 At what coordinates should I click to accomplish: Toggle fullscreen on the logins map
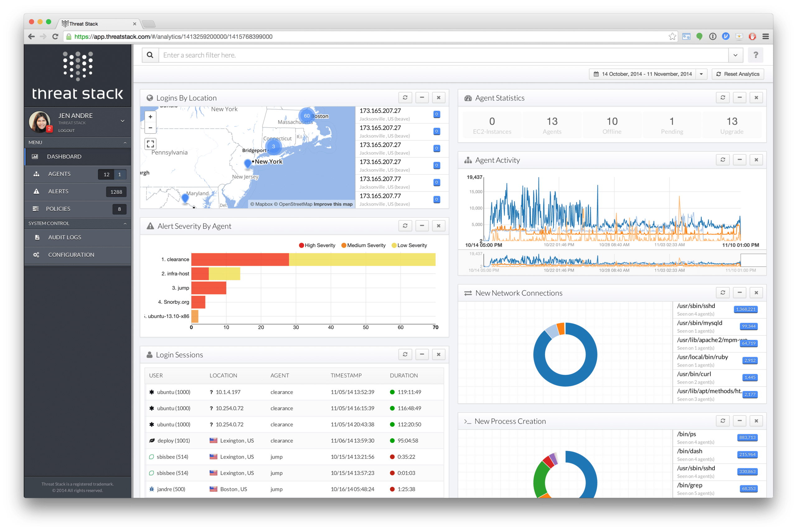click(x=150, y=144)
